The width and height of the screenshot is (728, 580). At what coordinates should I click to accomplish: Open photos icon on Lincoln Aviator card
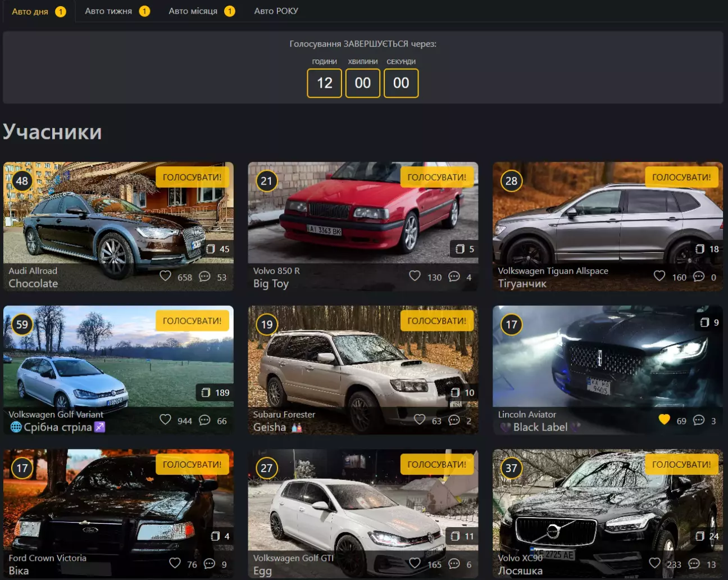(x=704, y=322)
